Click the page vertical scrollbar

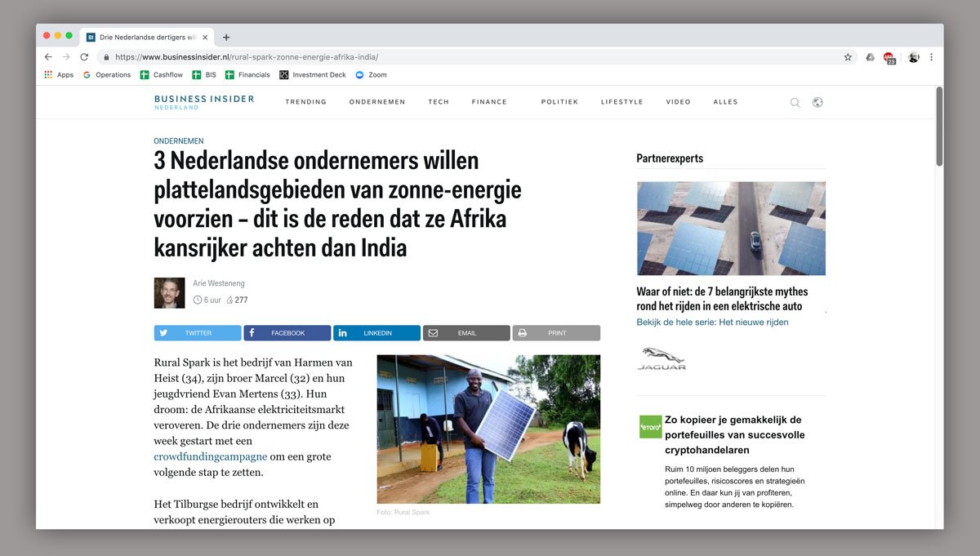[x=939, y=127]
